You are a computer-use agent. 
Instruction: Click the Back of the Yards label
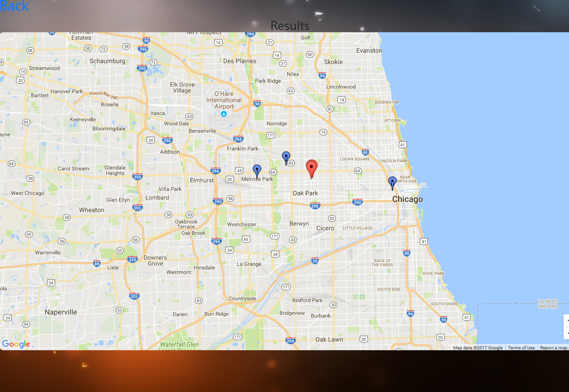(382, 263)
